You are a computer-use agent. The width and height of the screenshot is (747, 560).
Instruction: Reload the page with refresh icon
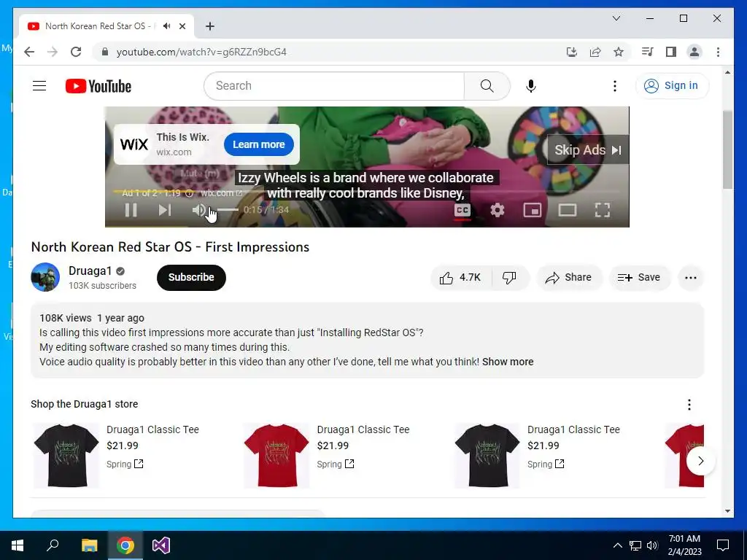[76, 52]
